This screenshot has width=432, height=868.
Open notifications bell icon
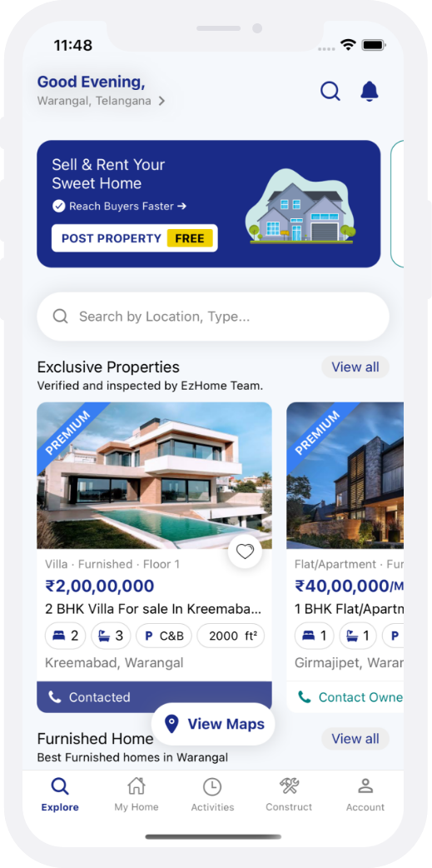(370, 91)
